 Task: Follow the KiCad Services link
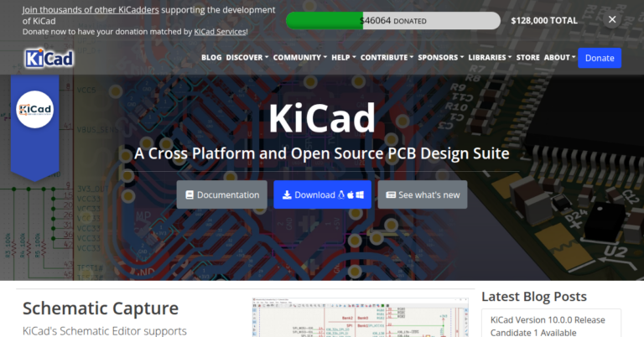[220, 32]
